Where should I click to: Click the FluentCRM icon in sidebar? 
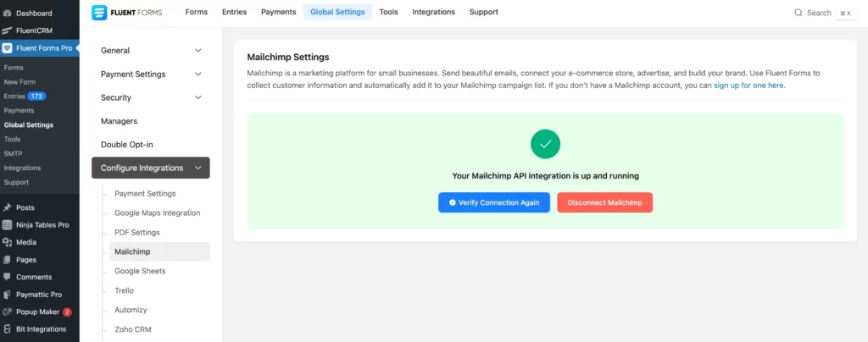7,30
